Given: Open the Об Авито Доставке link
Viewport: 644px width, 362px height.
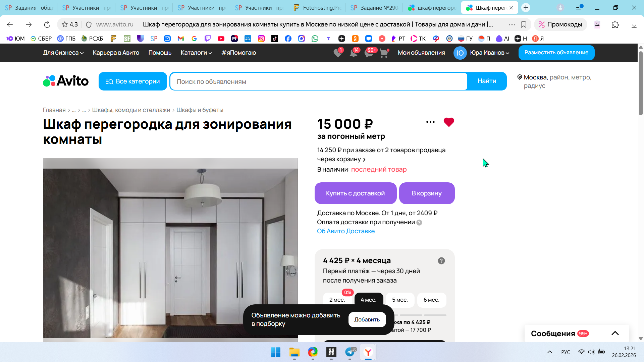Looking at the screenshot, I should (x=345, y=231).
